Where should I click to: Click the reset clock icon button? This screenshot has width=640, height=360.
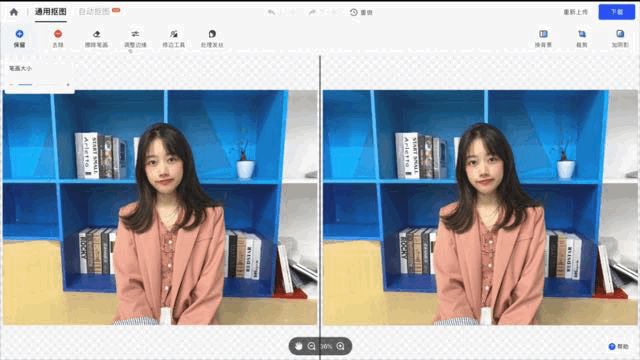coord(354,12)
